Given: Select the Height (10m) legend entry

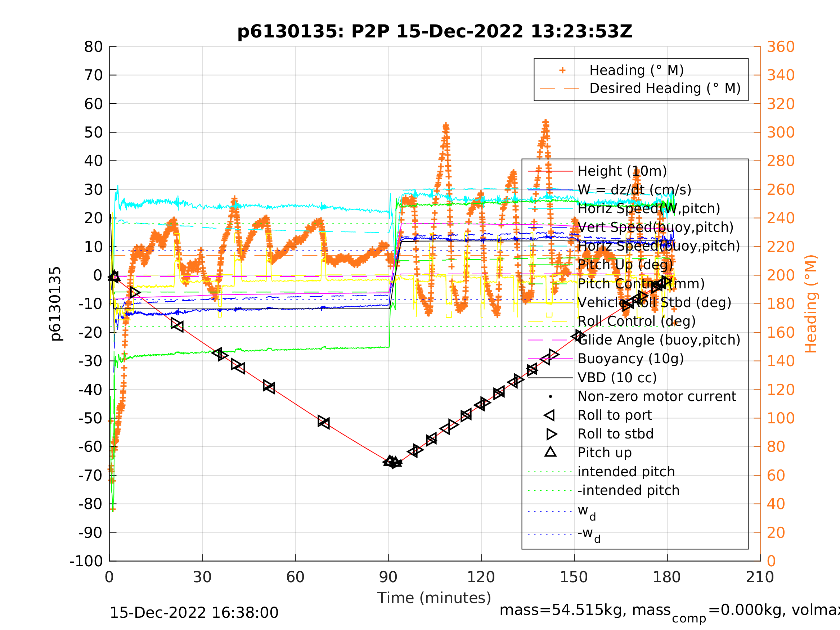Looking at the screenshot, I should pyautogui.click(x=622, y=171).
